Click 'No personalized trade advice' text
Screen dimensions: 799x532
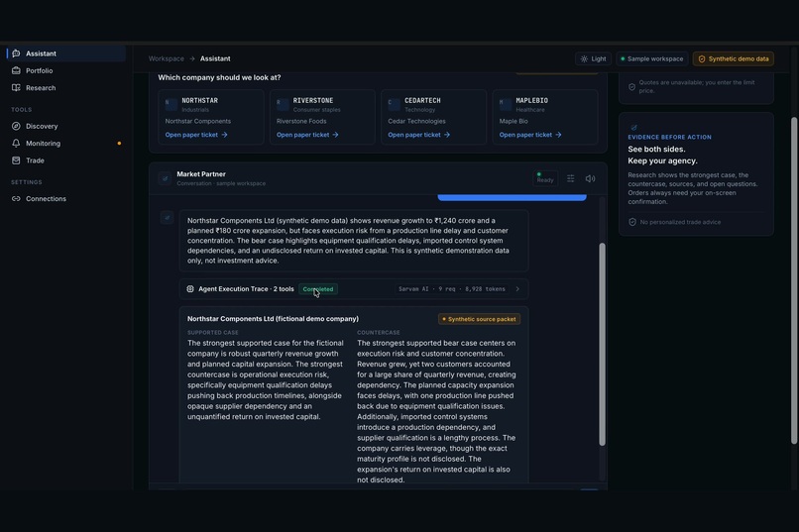pyautogui.click(x=680, y=222)
